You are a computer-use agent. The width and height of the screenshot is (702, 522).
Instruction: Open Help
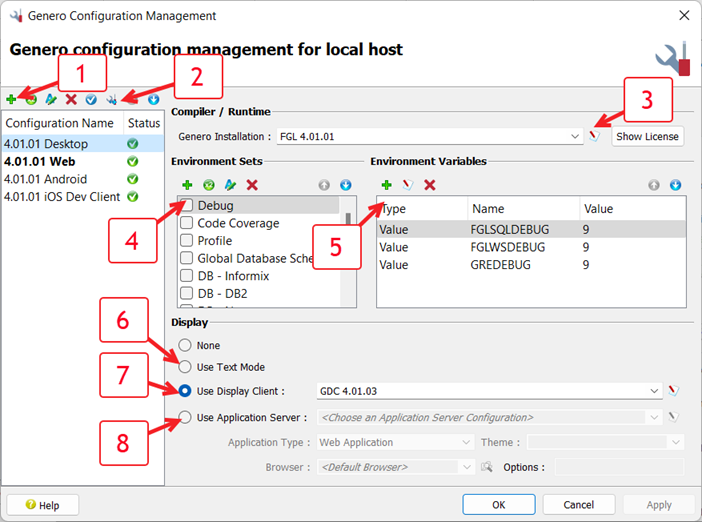pos(43,505)
